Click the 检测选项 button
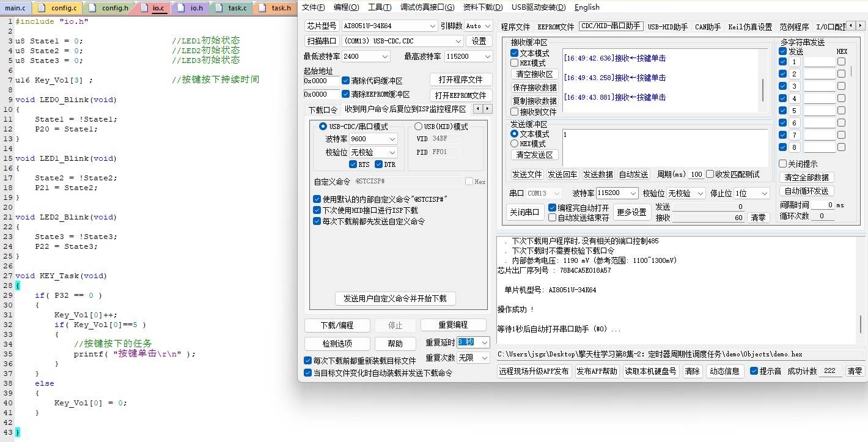The height and width of the screenshot is (442, 868). (337, 344)
